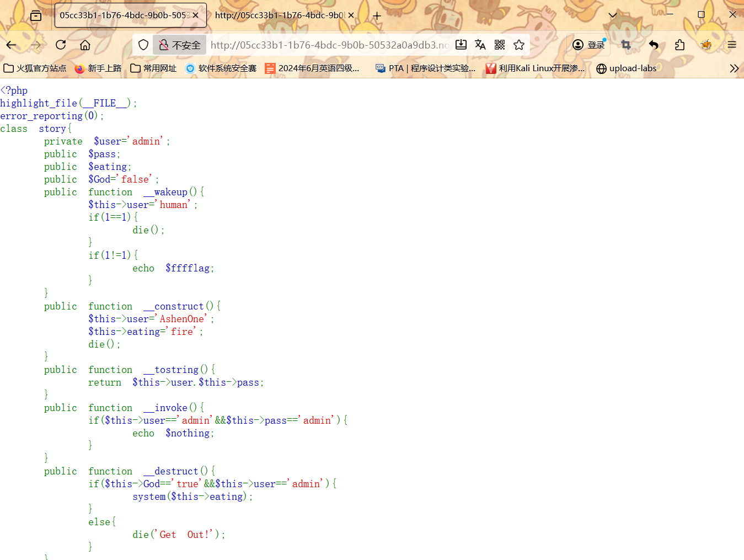Save the current page via download icon

tap(461, 45)
